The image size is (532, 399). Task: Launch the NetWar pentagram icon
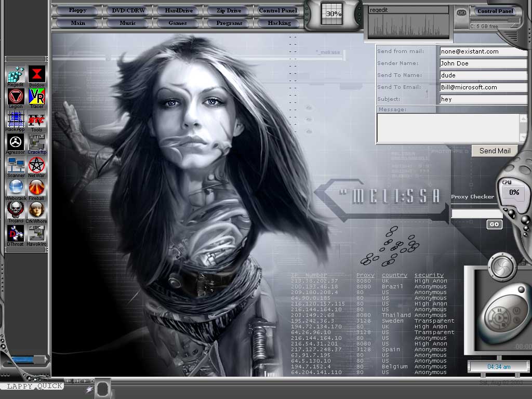point(37,166)
